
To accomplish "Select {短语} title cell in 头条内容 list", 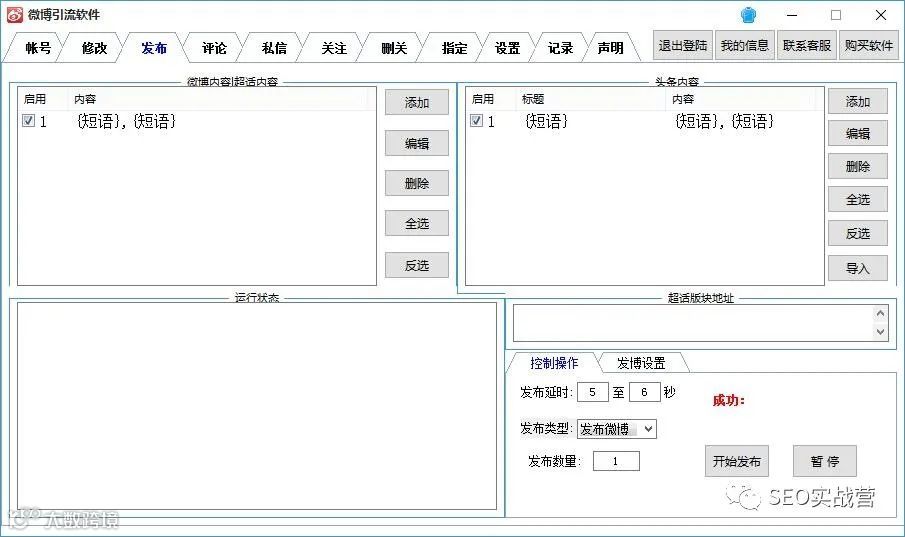I will (546, 121).
